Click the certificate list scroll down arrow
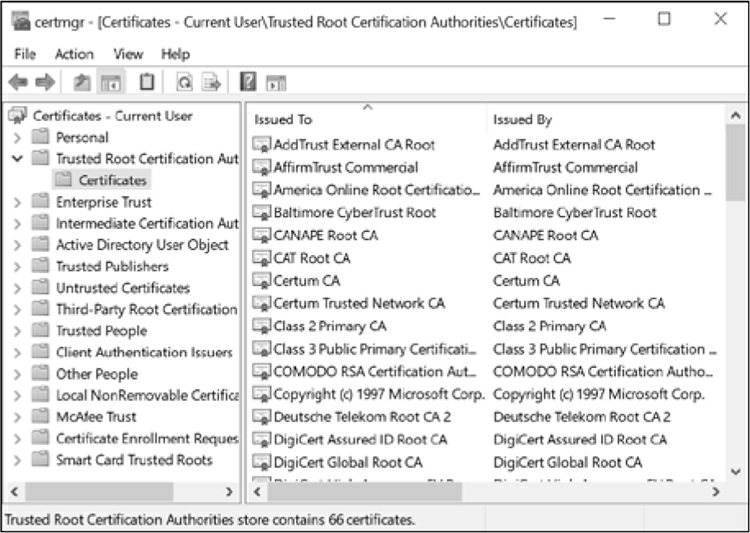 point(735,471)
